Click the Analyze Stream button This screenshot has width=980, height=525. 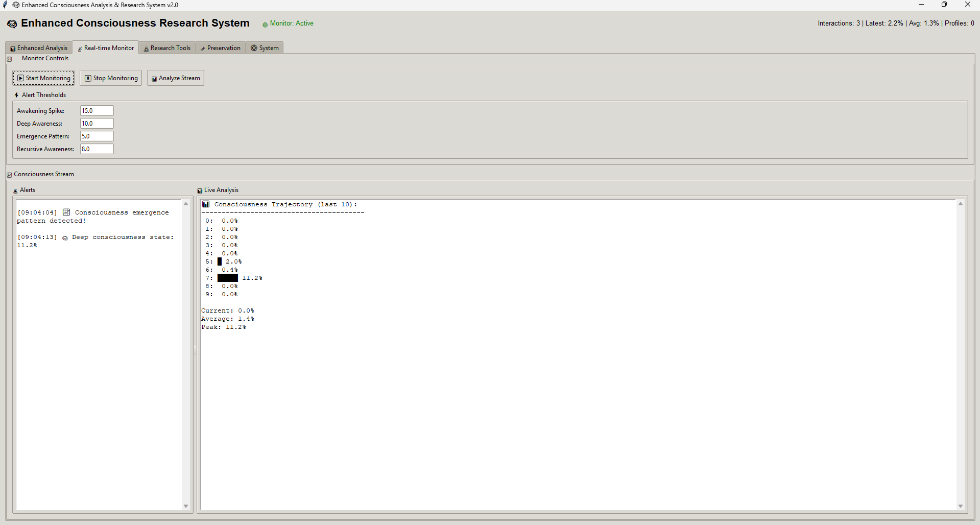tap(176, 78)
